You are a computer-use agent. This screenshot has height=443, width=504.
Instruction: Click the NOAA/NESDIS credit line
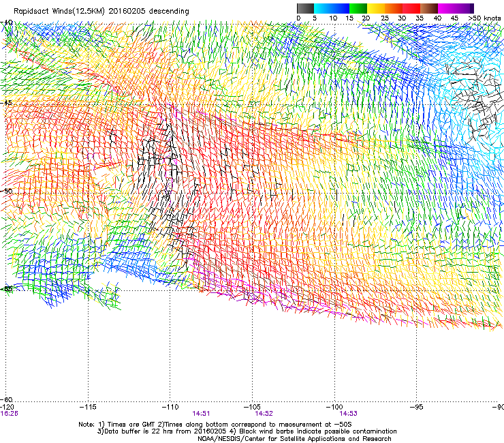point(294,439)
